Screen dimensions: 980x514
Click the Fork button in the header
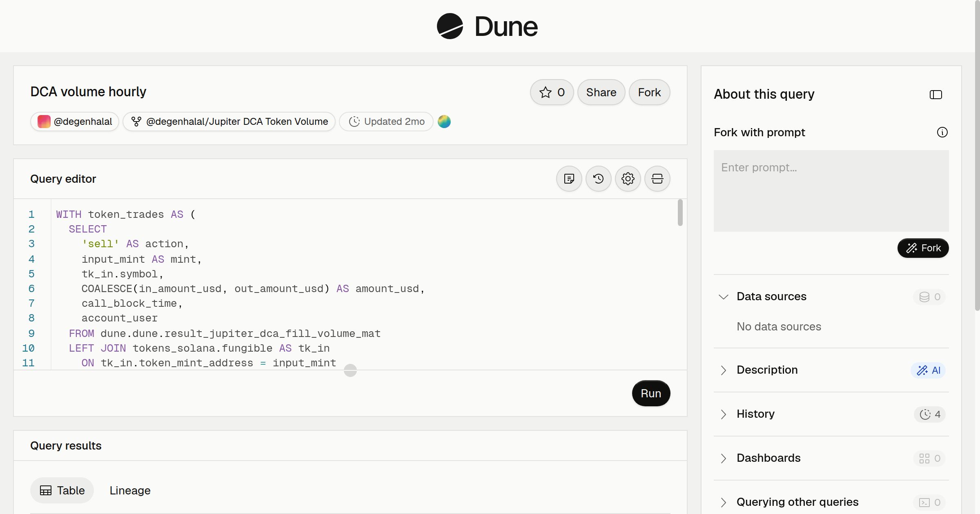coord(649,92)
